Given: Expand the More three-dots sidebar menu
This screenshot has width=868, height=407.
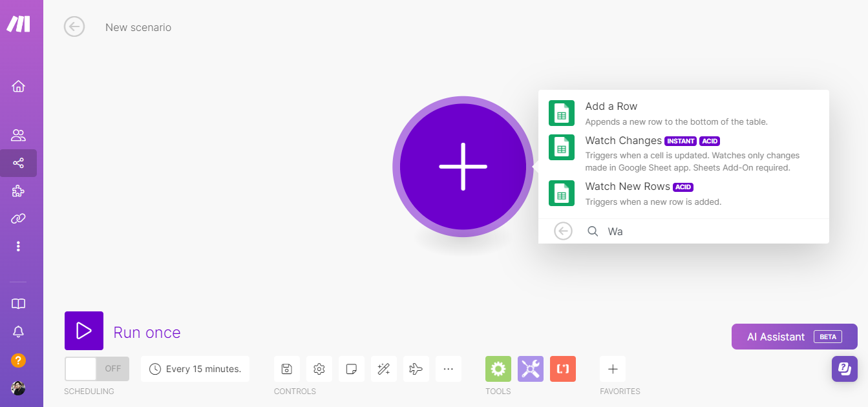Looking at the screenshot, I should (x=18, y=246).
